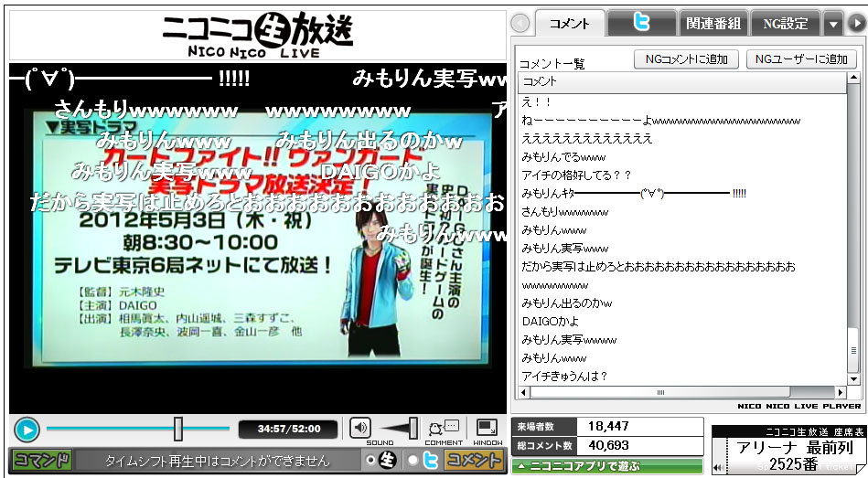Screen dimensions: 868x478
Task: Click the comment list scroll-up arrow
Action: click(853, 80)
